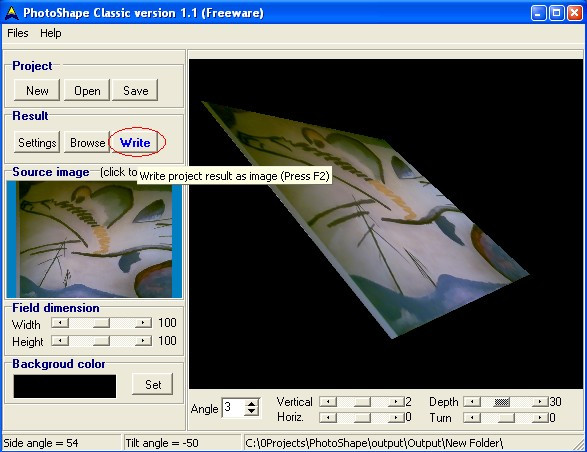
Task: Increase Height with right scroll arrow
Action: point(143,341)
